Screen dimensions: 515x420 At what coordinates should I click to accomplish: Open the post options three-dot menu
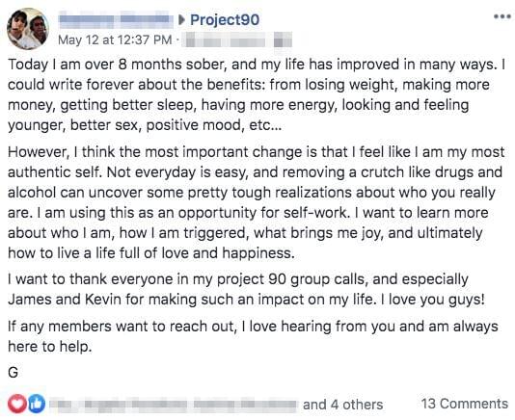click(x=502, y=16)
